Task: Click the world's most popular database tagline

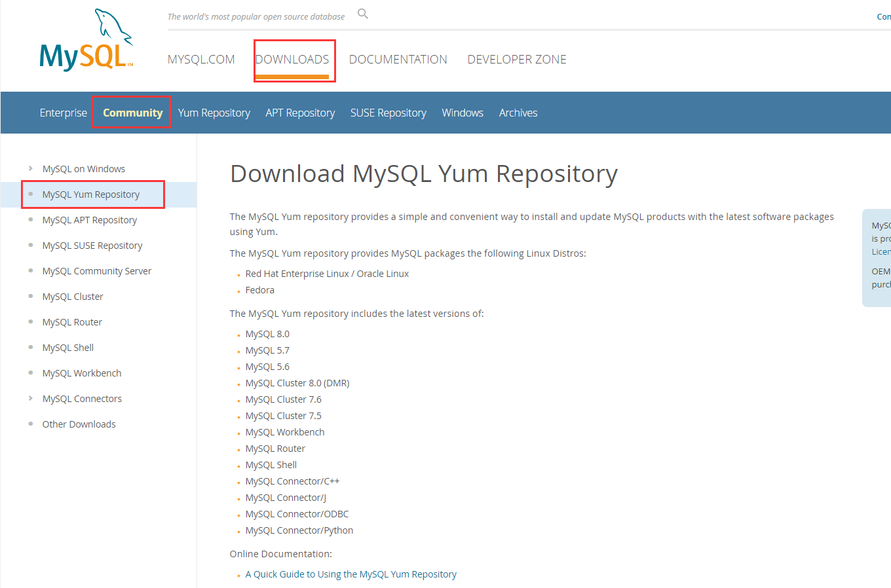Action: pos(256,16)
